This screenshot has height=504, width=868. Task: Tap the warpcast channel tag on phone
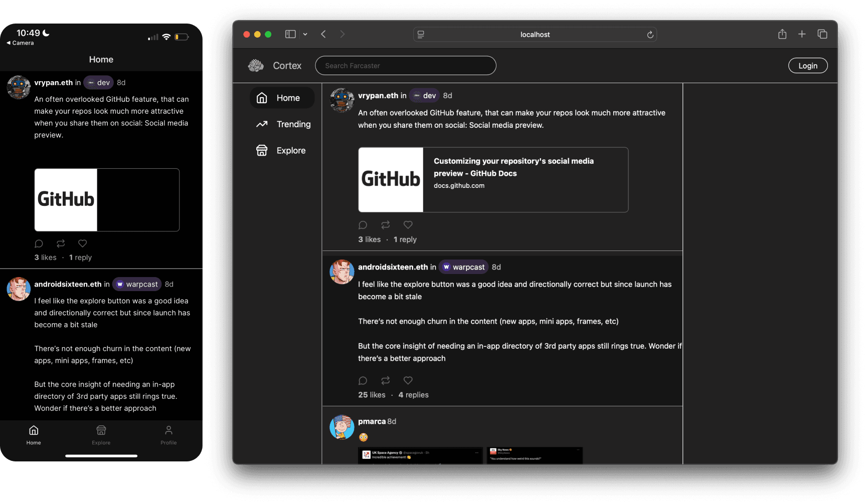(137, 284)
